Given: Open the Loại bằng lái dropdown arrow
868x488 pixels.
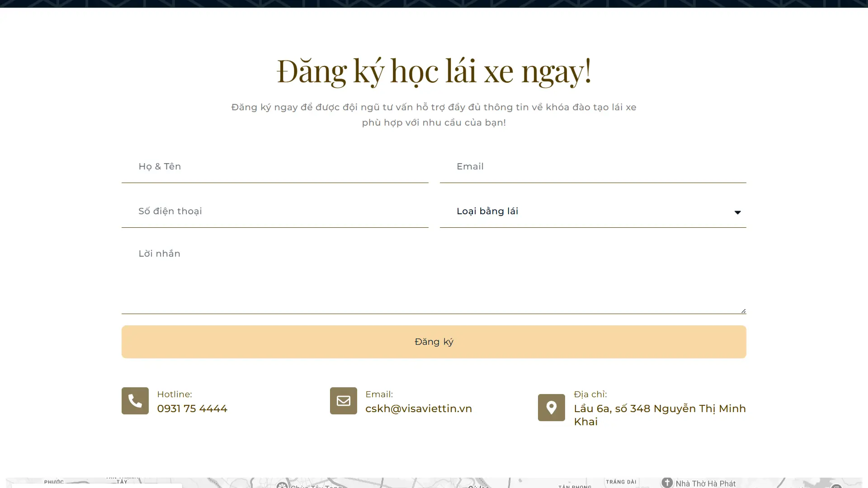Looking at the screenshot, I should coord(737,212).
